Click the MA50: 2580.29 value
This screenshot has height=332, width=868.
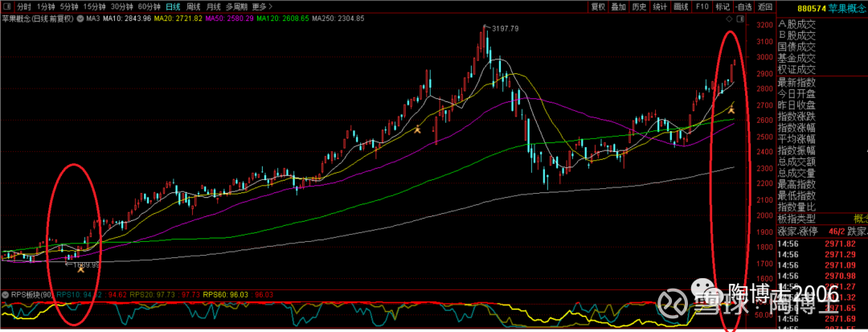pos(229,18)
